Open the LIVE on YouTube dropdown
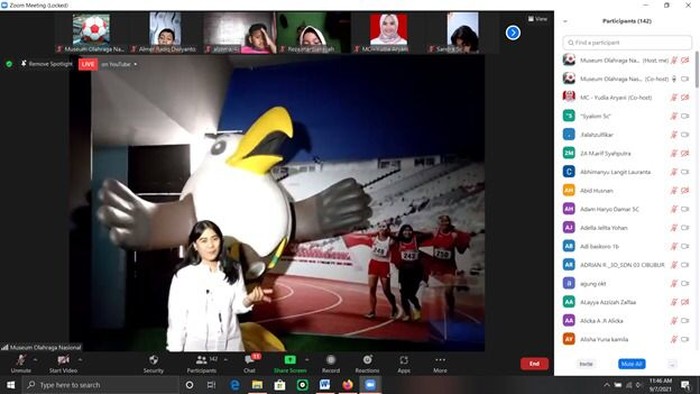 [x=108, y=64]
